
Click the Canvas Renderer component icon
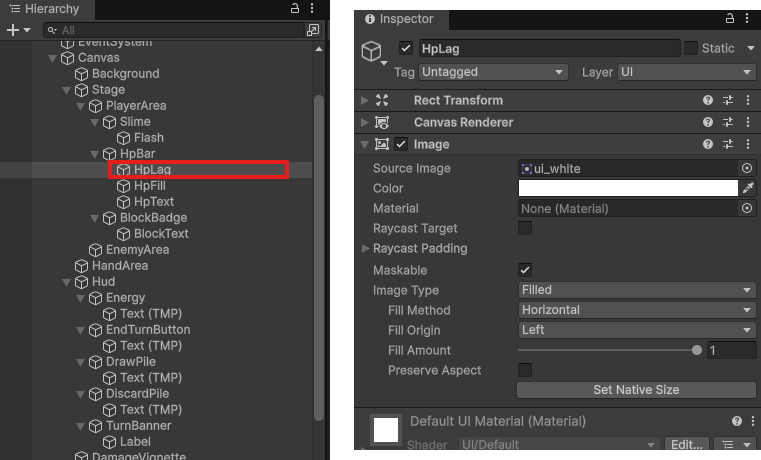(382, 122)
